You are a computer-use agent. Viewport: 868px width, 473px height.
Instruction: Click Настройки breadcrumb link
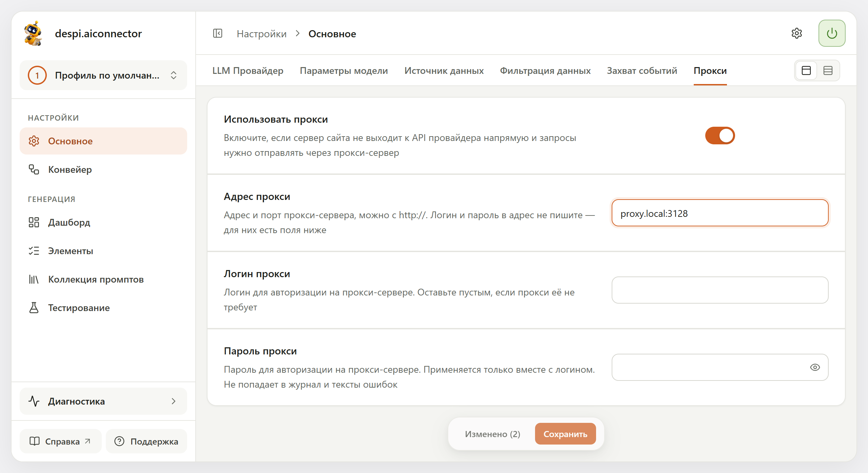point(261,34)
